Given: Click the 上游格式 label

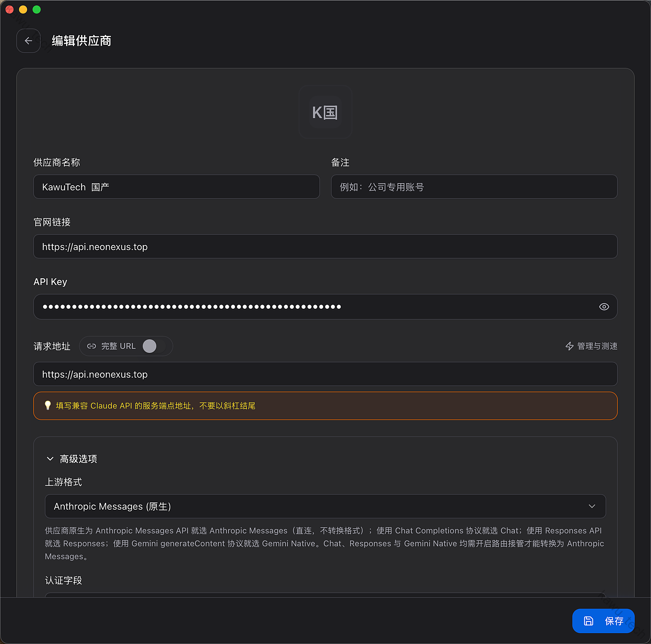Looking at the screenshot, I should pyautogui.click(x=63, y=482).
